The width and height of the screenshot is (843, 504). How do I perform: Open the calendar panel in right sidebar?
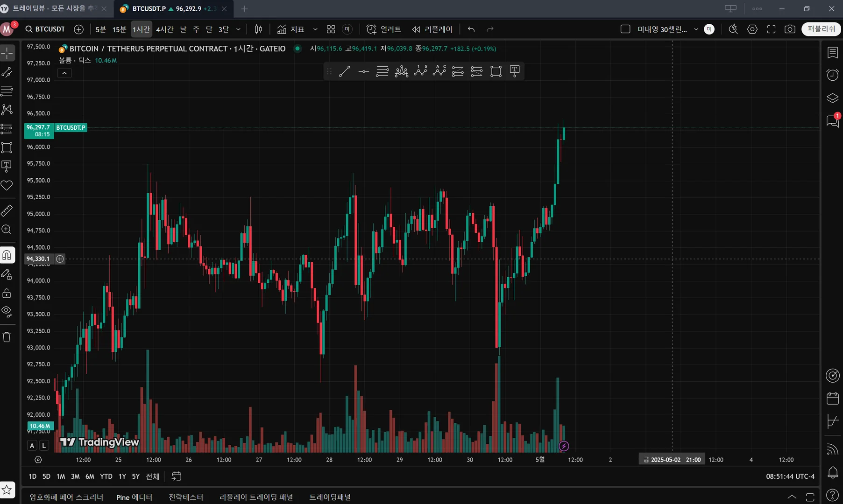[833, 399]
